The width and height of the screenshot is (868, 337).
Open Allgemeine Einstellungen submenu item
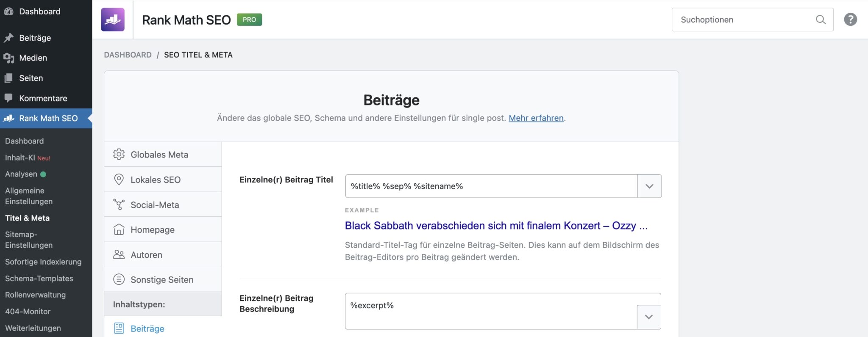click(x=29, y=196)
